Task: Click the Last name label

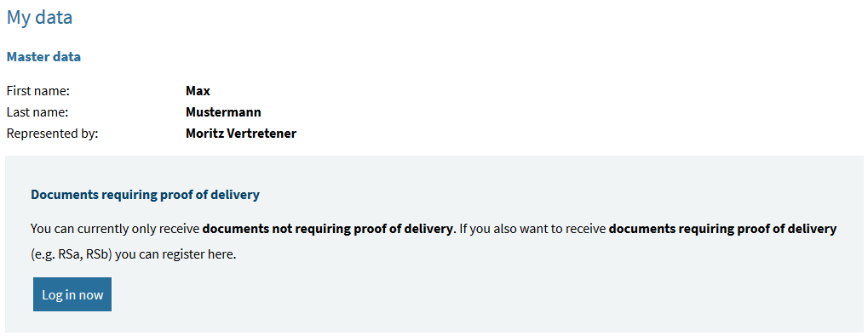Action: pos(37,113)
